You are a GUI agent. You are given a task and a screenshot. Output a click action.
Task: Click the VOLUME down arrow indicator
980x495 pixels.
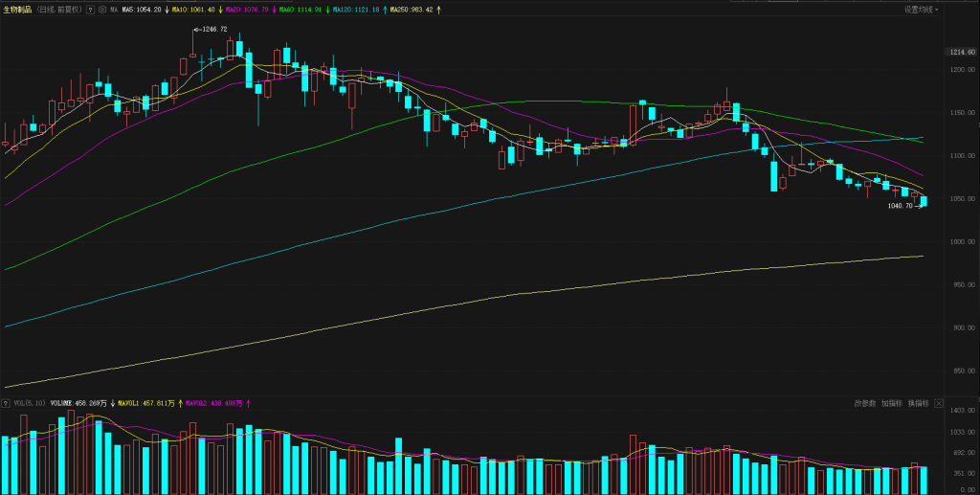coord(113,404)
